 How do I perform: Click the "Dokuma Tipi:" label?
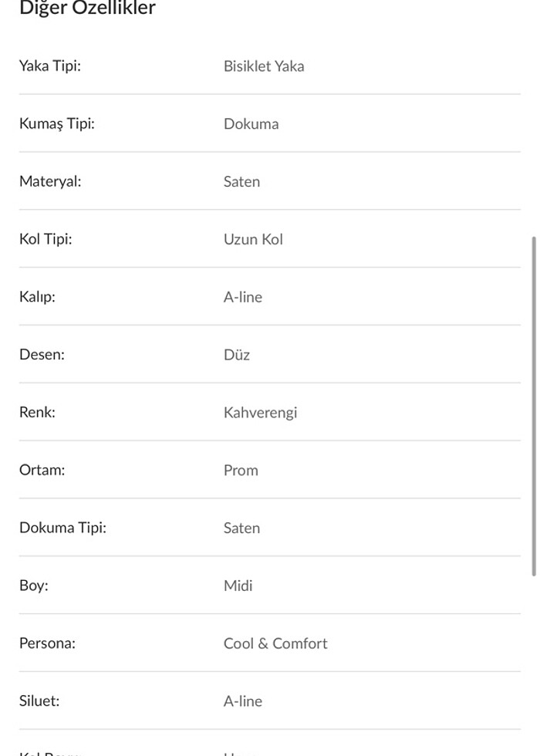click(x=63, y=528)
